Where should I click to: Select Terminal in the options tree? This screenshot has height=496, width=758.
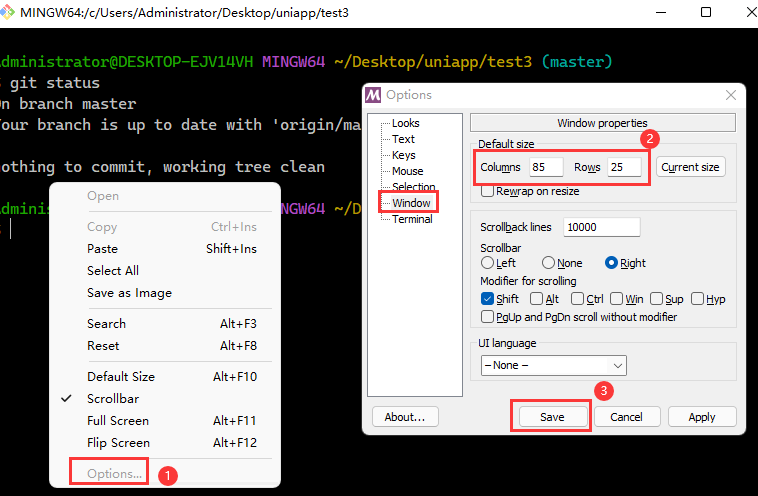412,219
